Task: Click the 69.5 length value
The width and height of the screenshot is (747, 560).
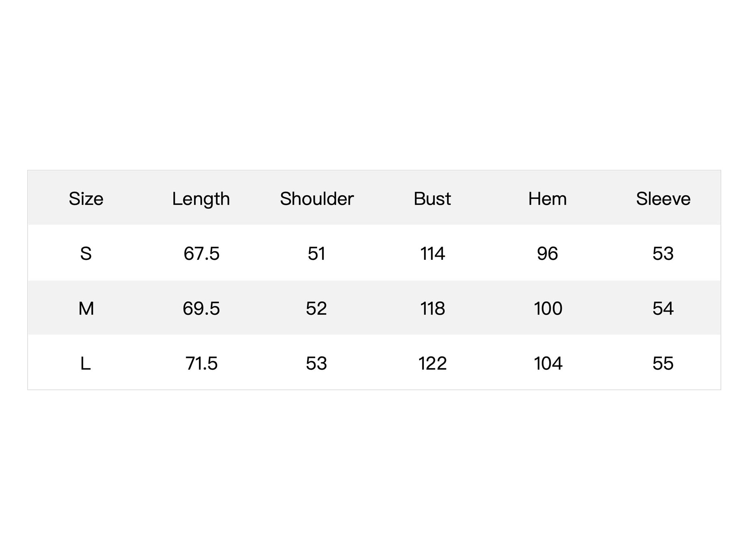Action: point(201,309)
